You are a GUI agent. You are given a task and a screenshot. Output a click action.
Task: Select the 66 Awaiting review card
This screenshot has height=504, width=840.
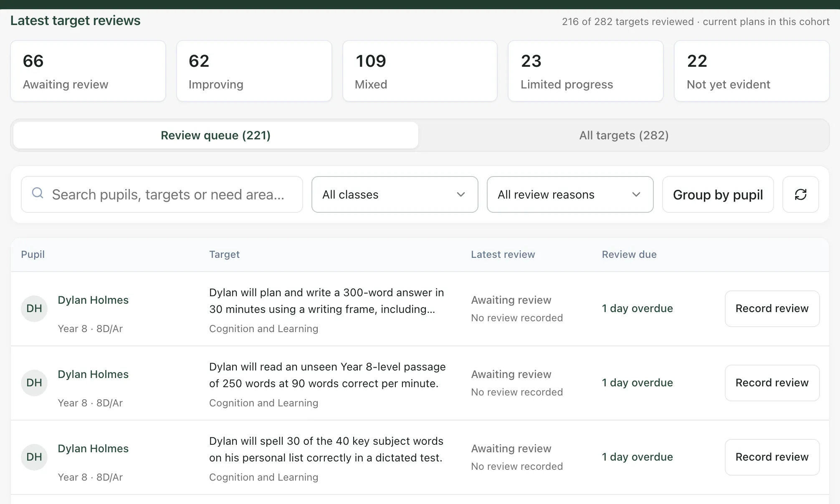(x=88, y=71)
